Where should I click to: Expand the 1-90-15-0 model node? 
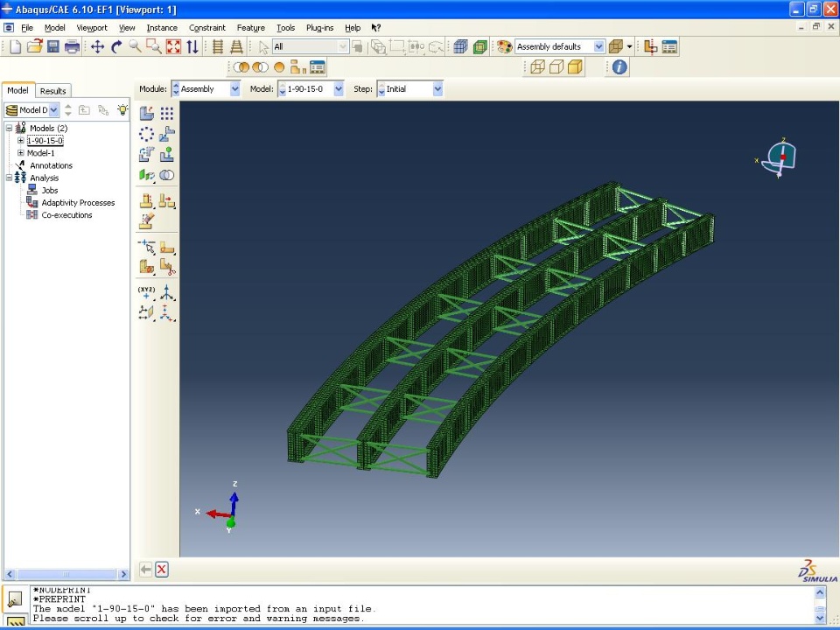click(20, 140)
